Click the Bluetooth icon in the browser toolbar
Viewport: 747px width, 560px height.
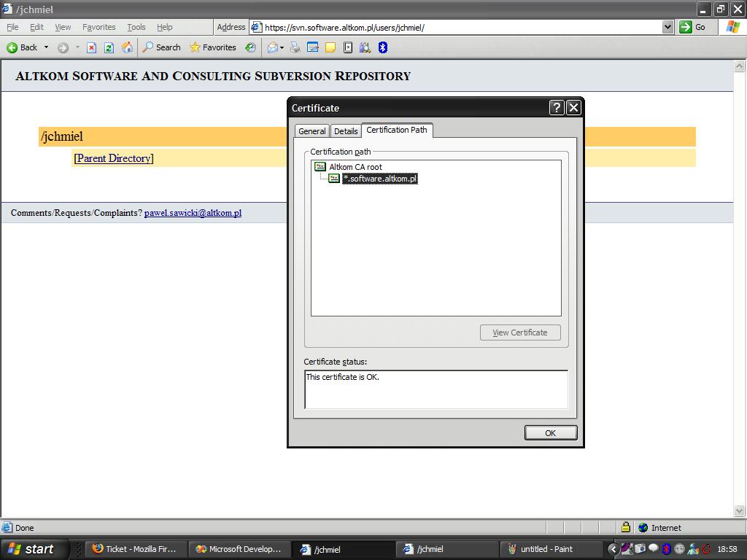[382, 47]
